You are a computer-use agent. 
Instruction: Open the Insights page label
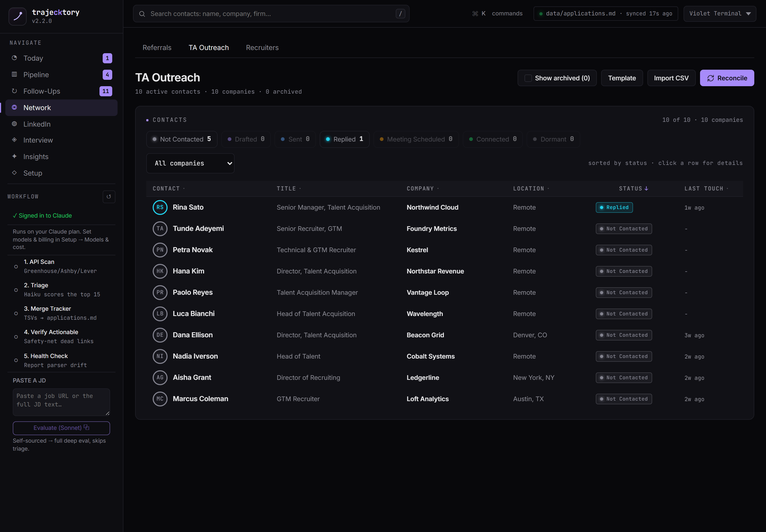pos(36,157)
